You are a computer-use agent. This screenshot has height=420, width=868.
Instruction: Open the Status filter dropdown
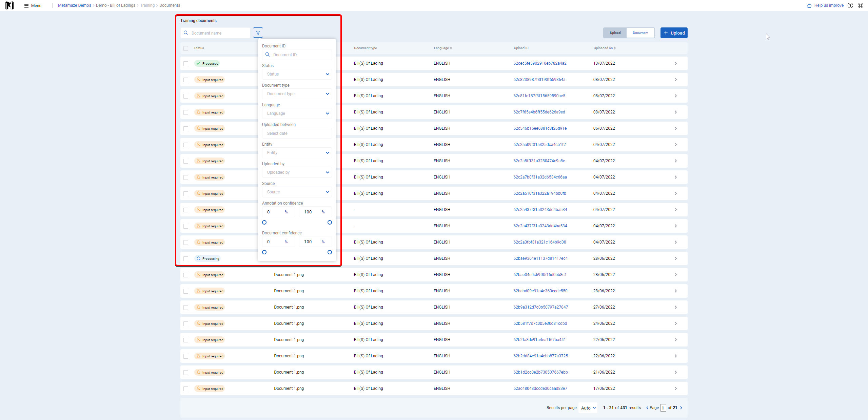pyautogui.click(x=297, y=74)
